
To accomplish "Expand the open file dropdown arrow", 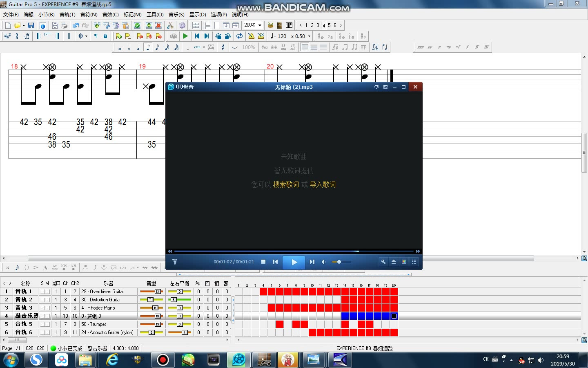I will pos(24,25).
